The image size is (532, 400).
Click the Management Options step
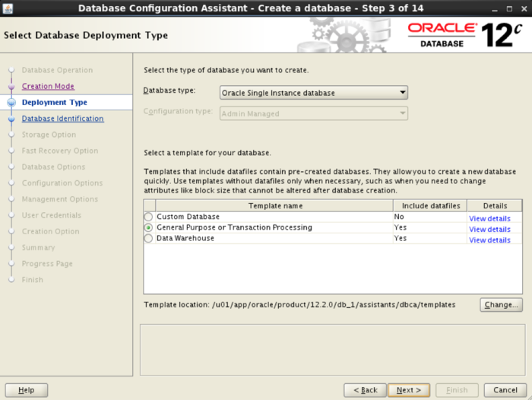(60, 199)
